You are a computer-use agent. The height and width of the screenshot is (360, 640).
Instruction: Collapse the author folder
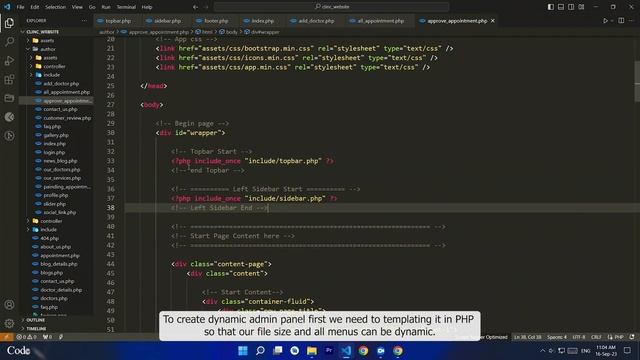tap(48, 49)
